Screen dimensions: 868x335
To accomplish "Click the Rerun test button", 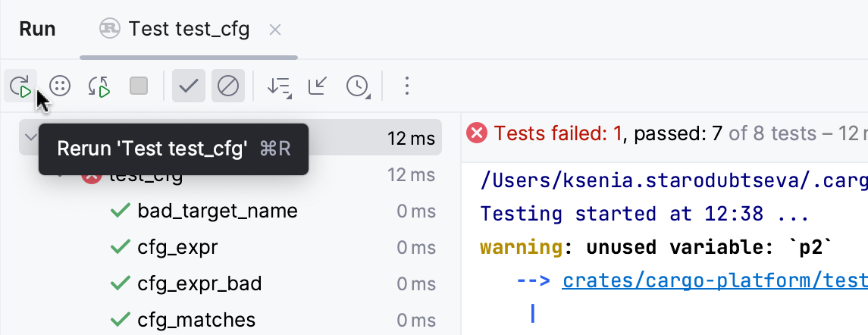I will [20, 86].
